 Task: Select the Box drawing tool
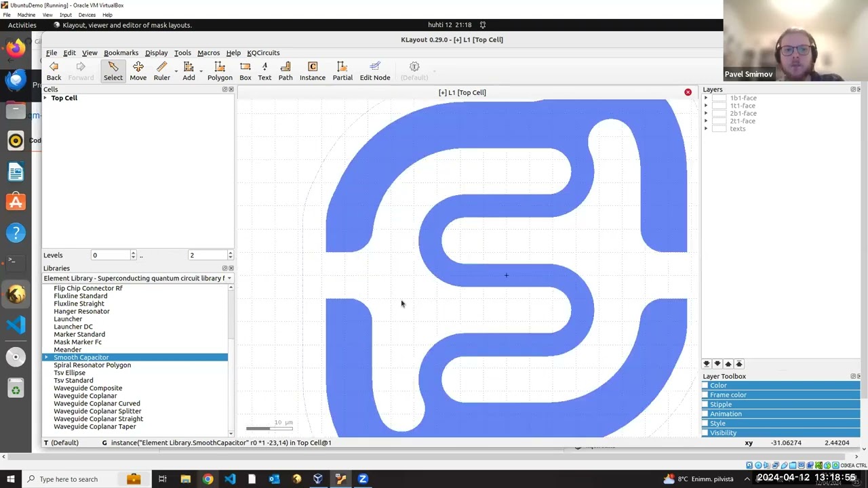pos(245,70)
